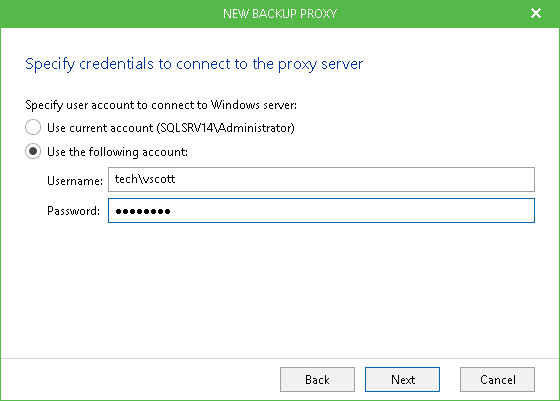Close the New Backup Proxy dialog
The width and height of the screenshot is (560, 401).
pos(536,13)
